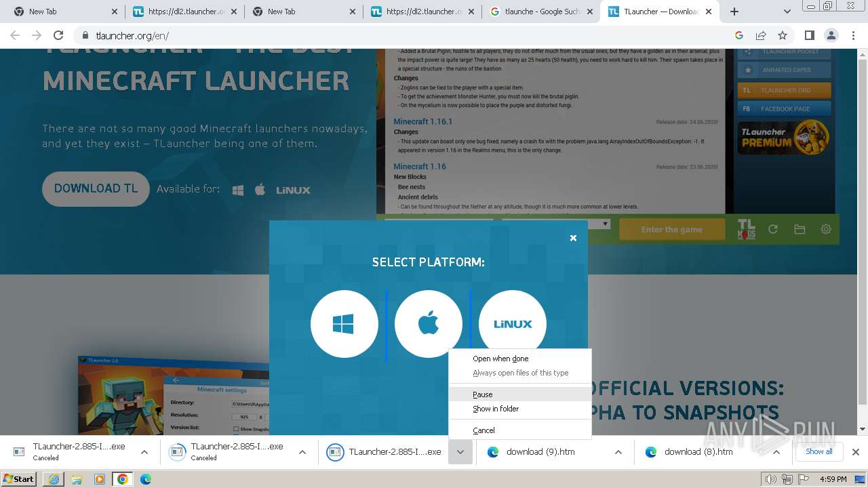
Task: Select Pause in download context menu
Action: 520,394
